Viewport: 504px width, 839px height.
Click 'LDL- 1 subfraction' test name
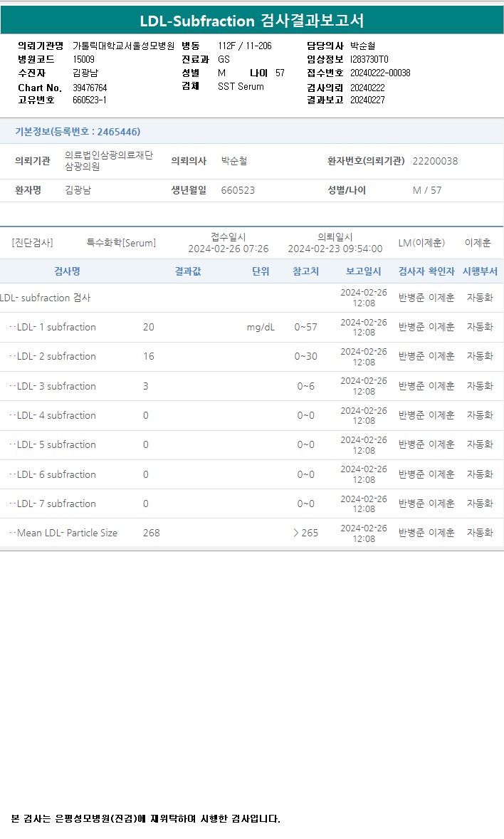(56, 328)
